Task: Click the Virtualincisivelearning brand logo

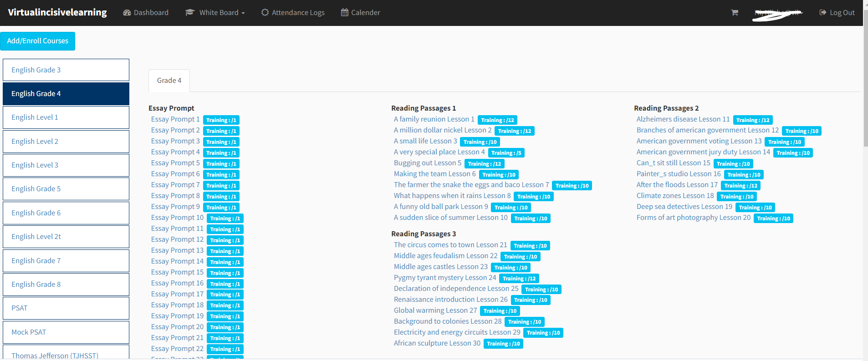Action: (x=57, y=13)
